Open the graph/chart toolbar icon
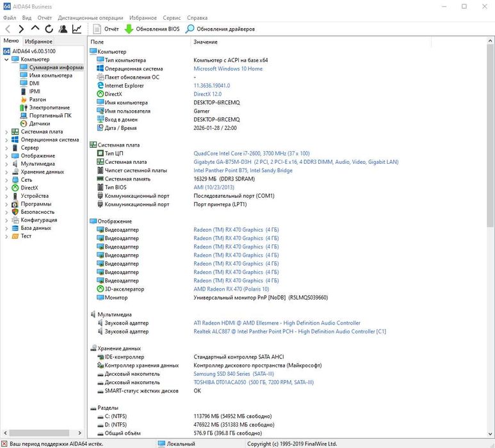This screenshot has width=495, height=448. coord(77,29)
